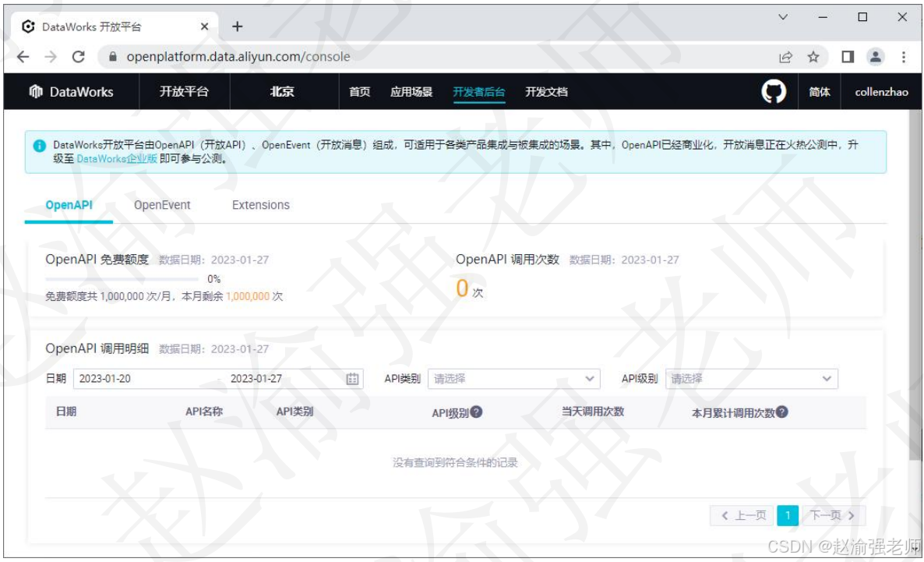The width and height of the screenshot is (924, 562).
Task: Follow the DataWorks企业版 link
Action: (117, 159)
